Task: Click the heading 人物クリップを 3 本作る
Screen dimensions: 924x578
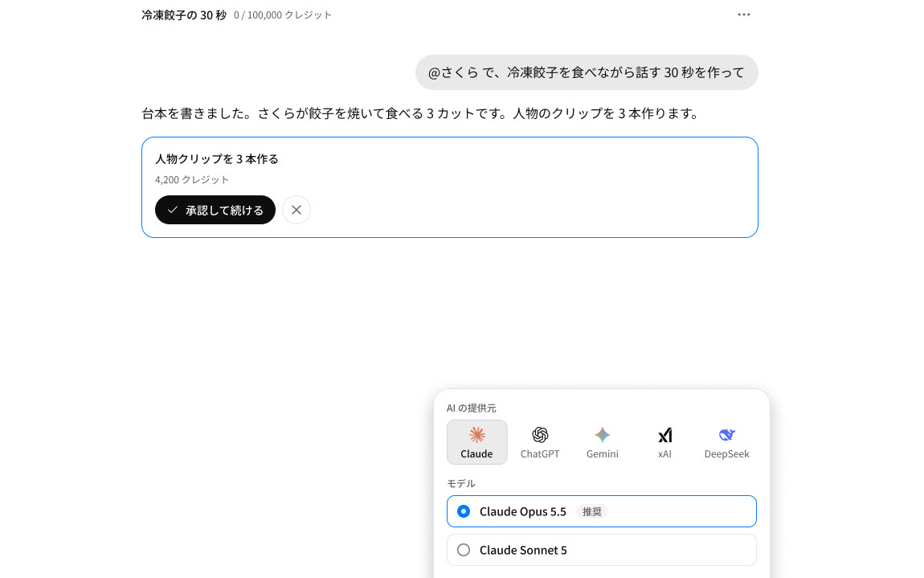Action: tap(217, 158)
